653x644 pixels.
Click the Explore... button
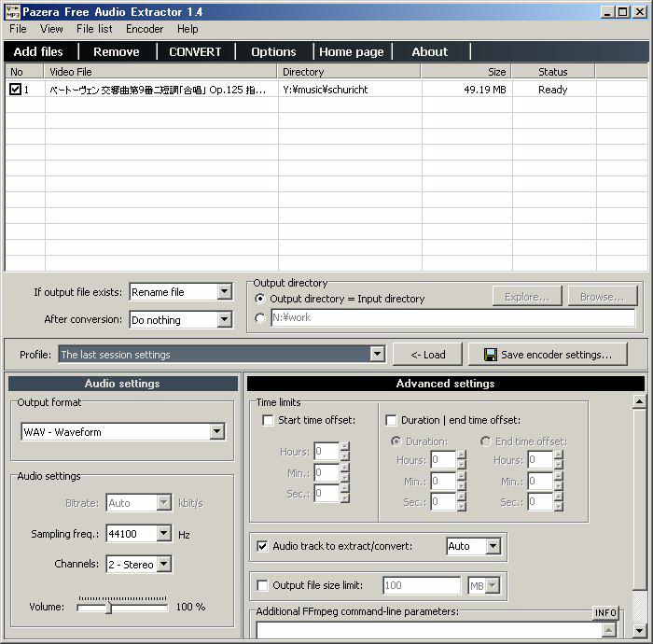(527, 297)
